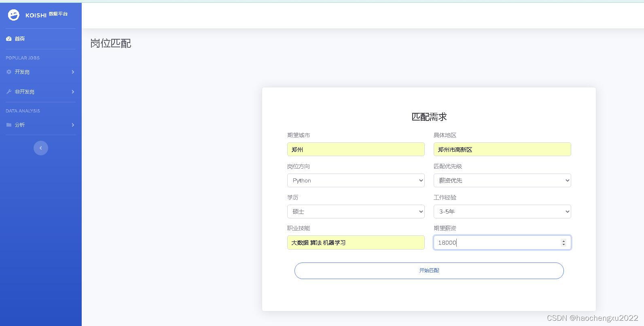Viewport: 644px width, 326px height.
Task: Open the 非开发岗 sidebar menu
Action: pos(40,92)
